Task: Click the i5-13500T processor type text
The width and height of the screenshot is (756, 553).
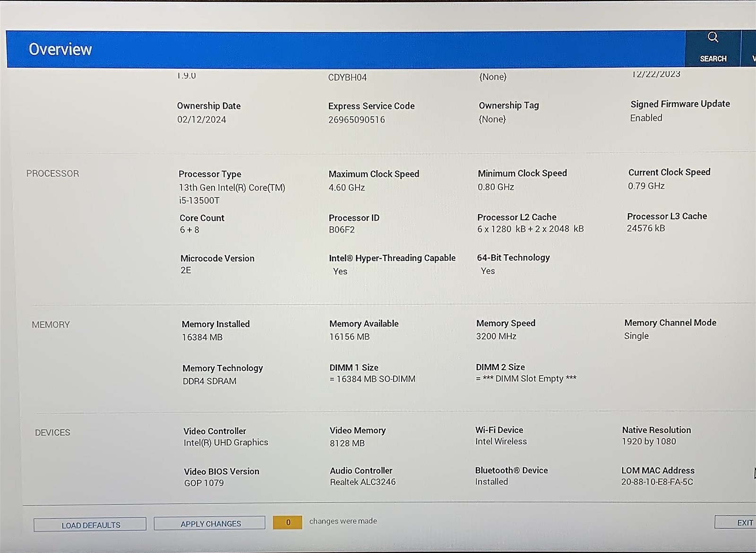Action: [199, 200]
